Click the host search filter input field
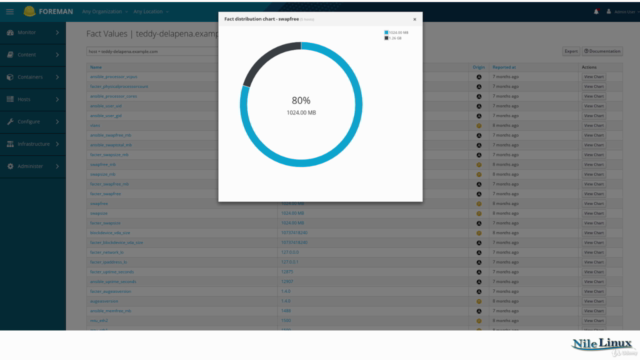Viewport: 640px width, 360px height. pos(152,51)
